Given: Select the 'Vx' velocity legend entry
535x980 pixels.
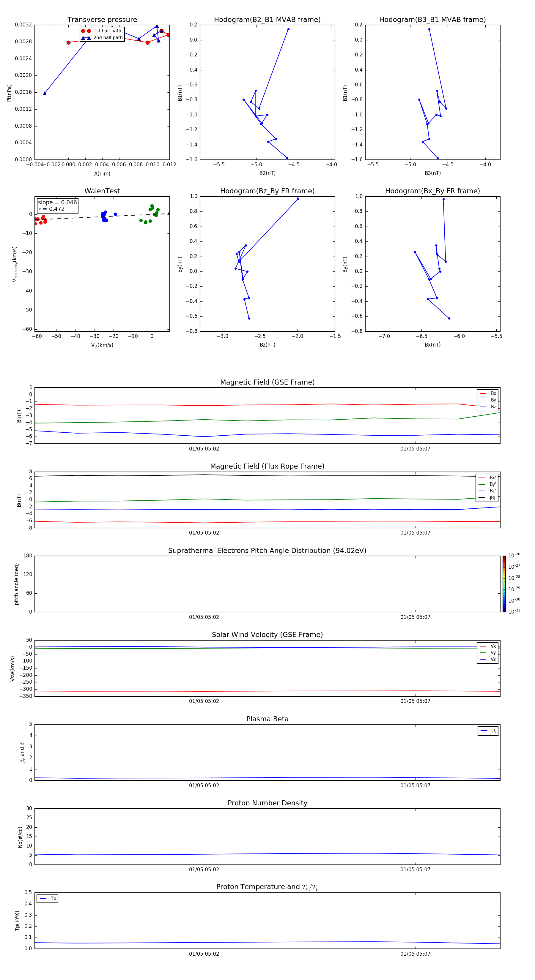Looking at the screenshot, I should (x=488, y=646).
